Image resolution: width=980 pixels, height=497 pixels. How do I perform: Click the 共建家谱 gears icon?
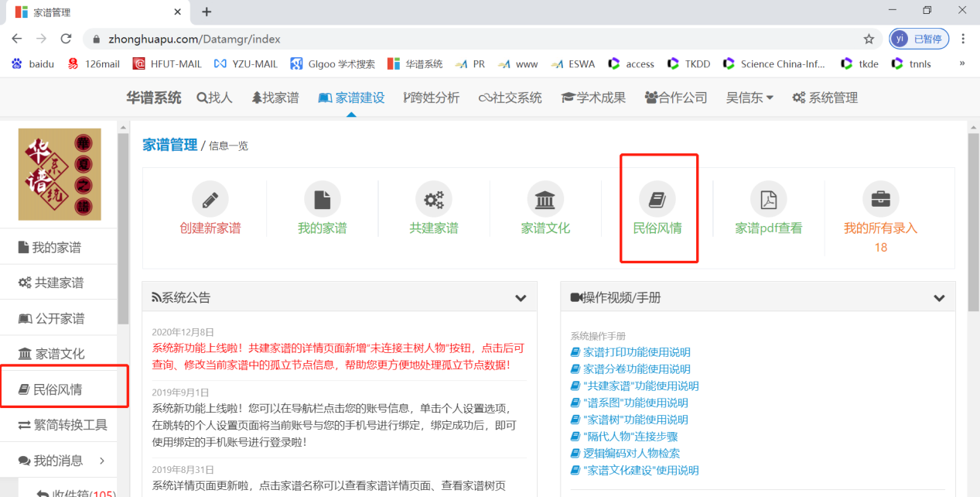click(x=433, y=200)
